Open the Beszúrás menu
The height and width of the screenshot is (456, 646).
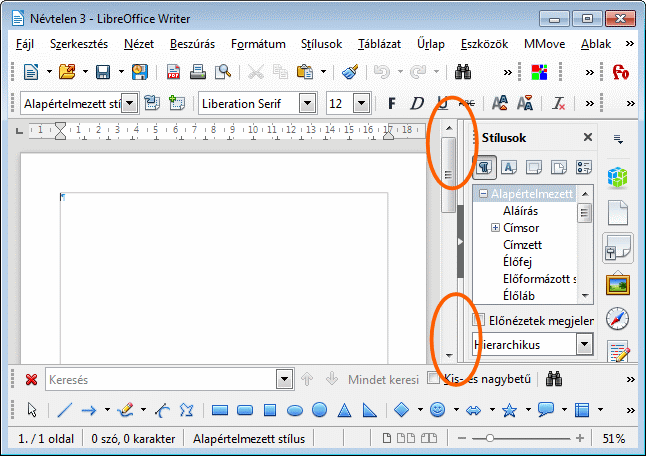pos(192,44)
